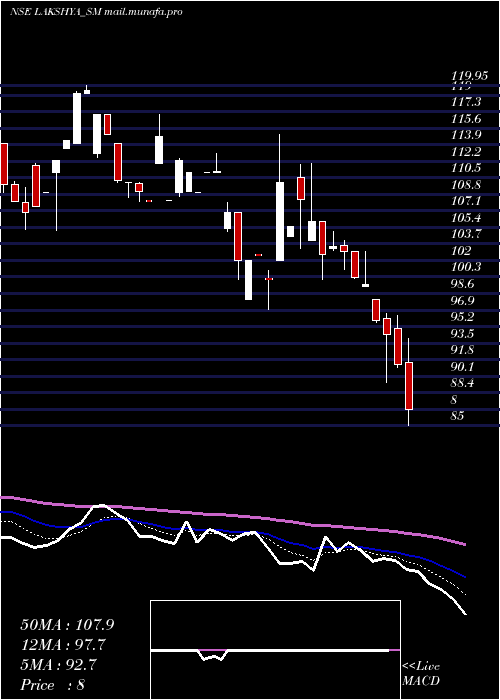Select the 103.7 price level label

coord(465,234)
